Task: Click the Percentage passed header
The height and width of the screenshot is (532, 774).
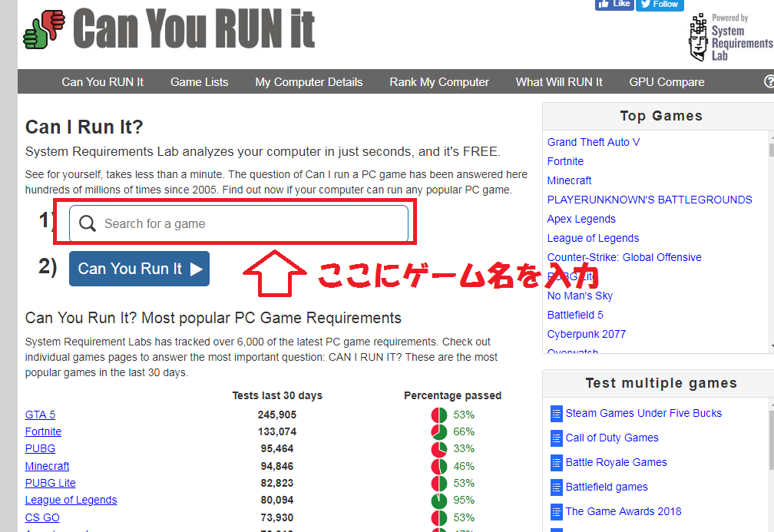Action: [x=453, y=396]
